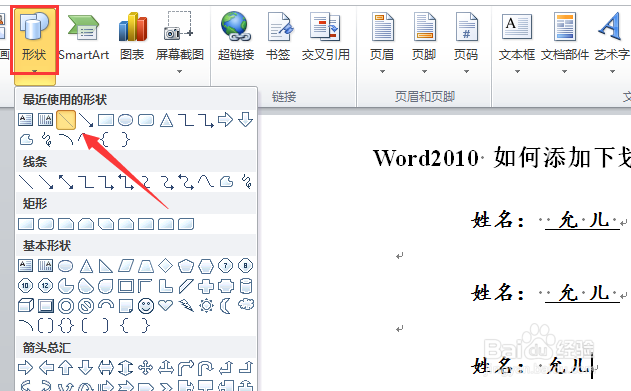
Task: Select the diamond shape in 基本形状
Action: coord(165,266)
